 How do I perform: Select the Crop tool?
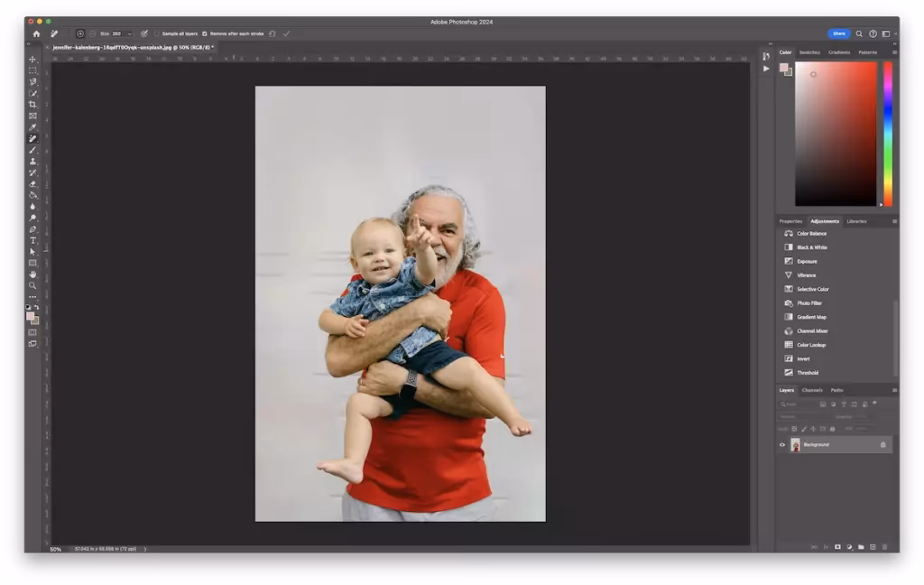point(32,105)
